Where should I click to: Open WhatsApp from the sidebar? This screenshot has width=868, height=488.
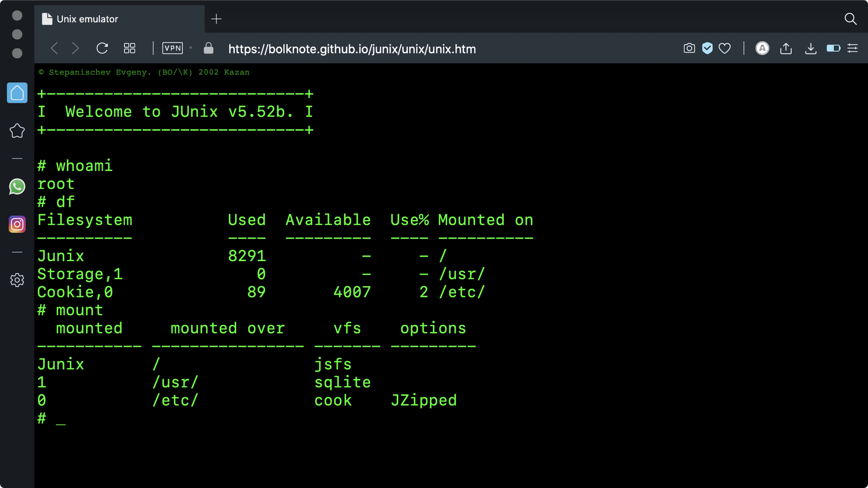(17, 187)
